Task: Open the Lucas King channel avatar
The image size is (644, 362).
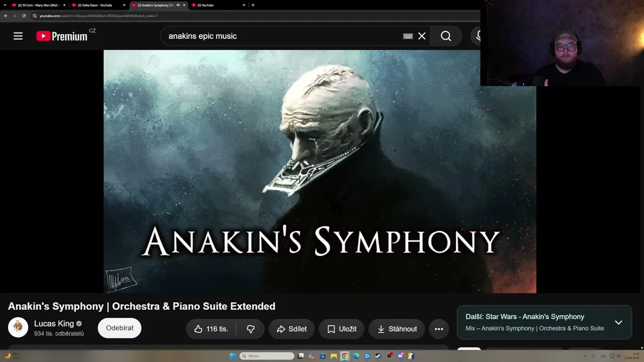Action: (x=18, y=327)
